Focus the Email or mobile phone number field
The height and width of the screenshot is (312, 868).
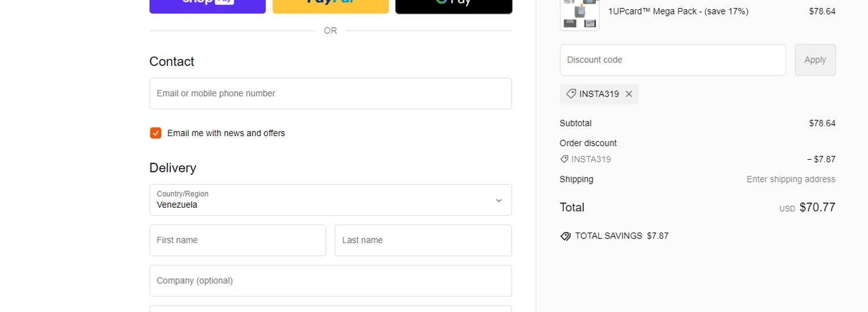click(330, 93)
